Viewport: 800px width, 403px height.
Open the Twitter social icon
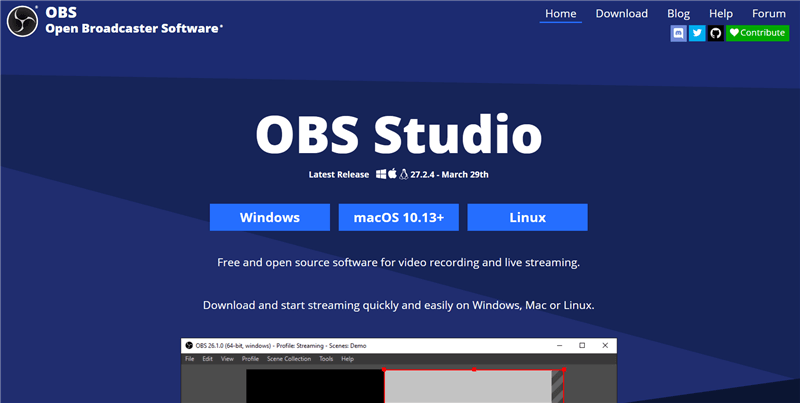tap(697, 33)
